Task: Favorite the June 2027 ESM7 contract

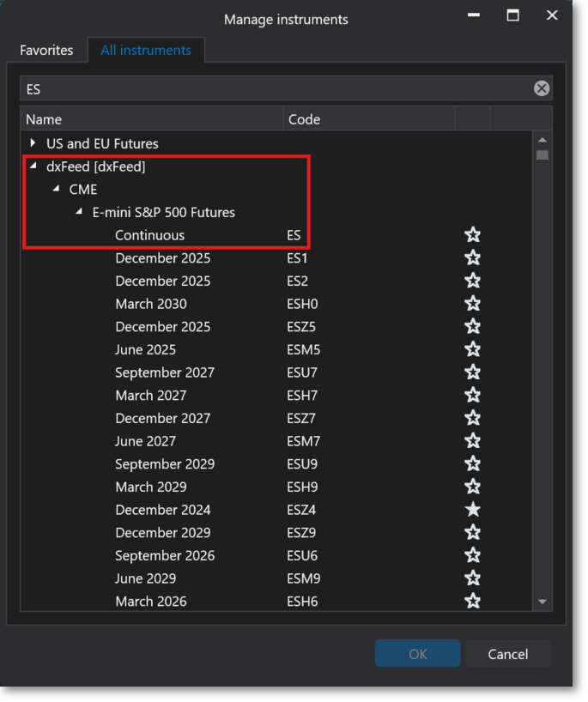Action: pyautogui.click(x=473, y=440)
